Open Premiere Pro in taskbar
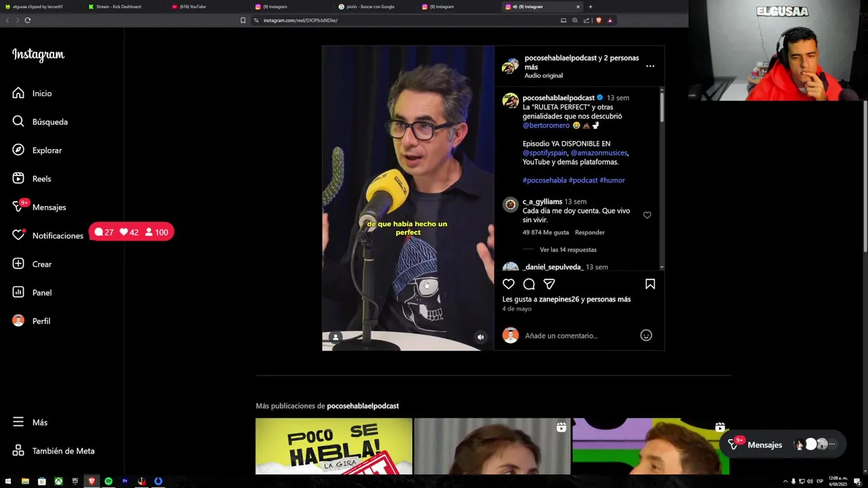Screen dimensions: 868x488 click(125, 481)
